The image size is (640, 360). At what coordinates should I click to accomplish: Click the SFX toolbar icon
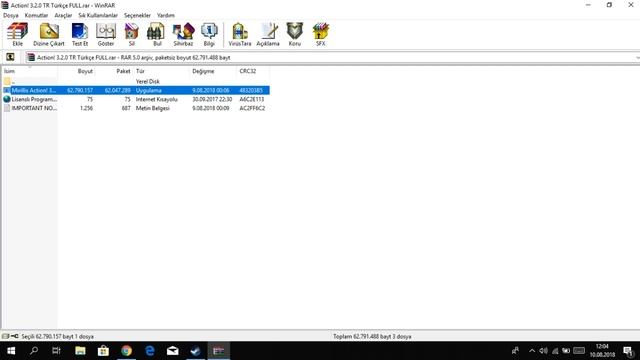(x=320, y=34)
